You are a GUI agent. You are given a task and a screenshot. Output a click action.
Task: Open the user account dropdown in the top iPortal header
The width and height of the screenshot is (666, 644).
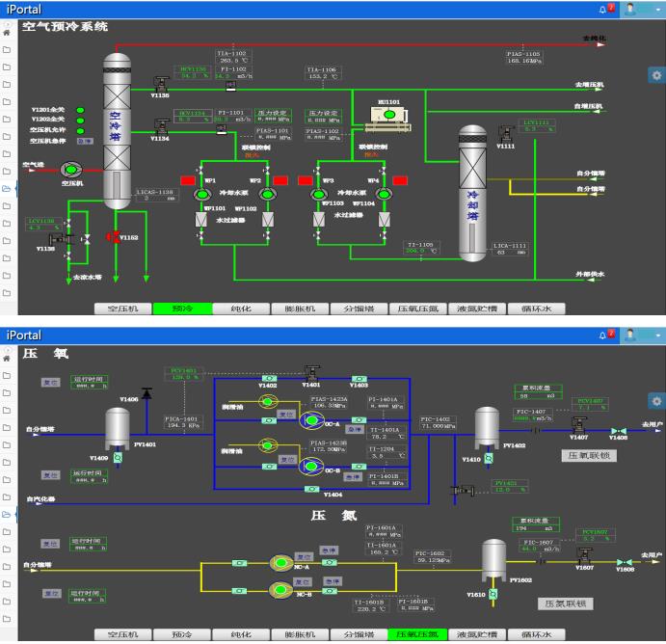(x=637, y=9)
